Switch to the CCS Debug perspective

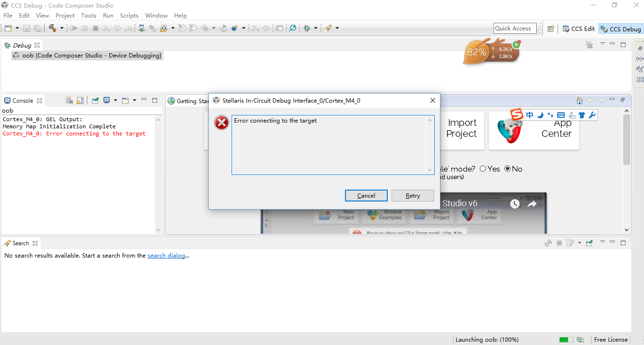(621, 29)
